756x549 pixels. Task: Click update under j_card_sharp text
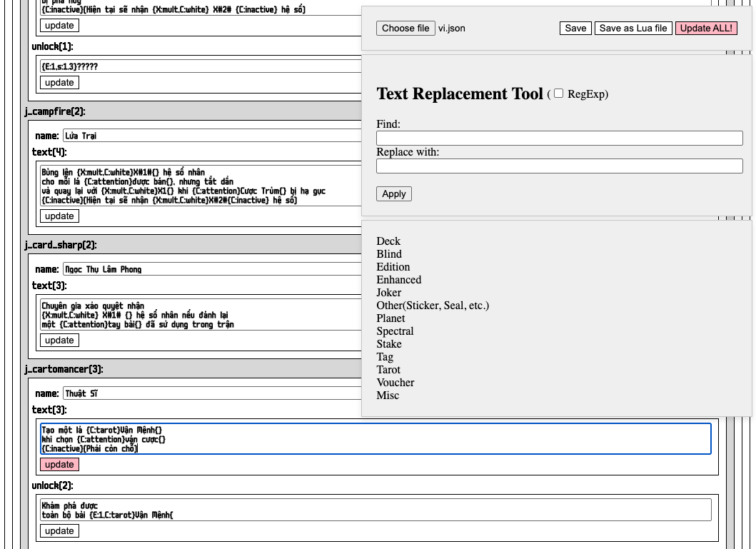(x=59, y=341)
